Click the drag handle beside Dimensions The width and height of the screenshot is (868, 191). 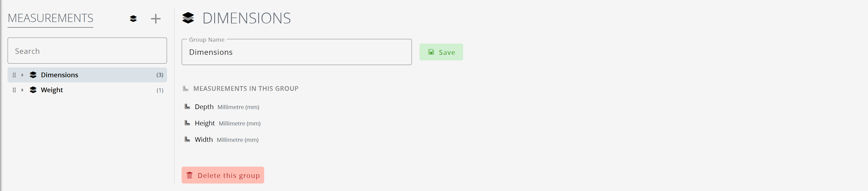14,75
